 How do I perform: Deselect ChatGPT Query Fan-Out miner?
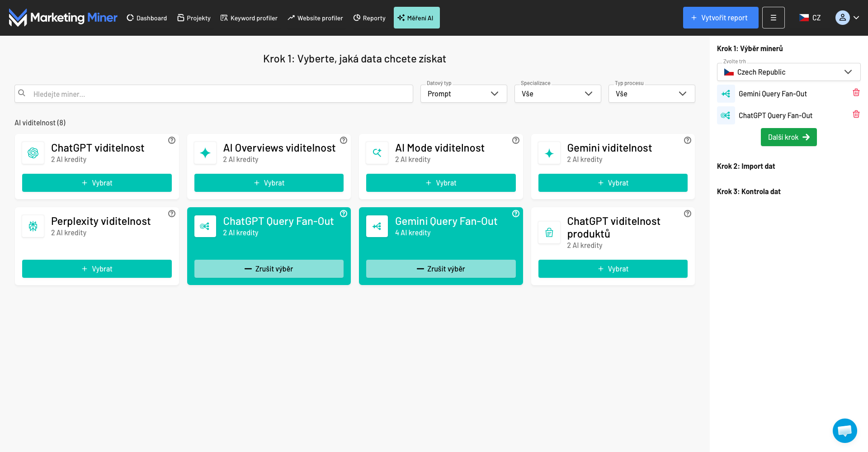(269, 269)
